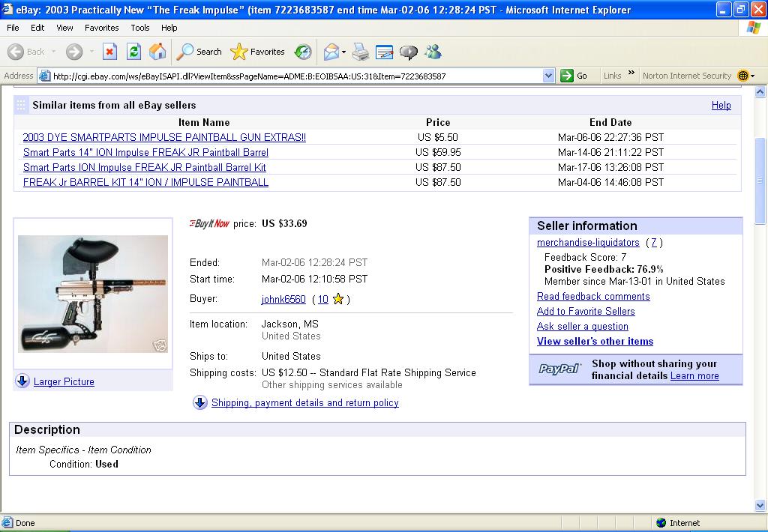This screenshot has width=768, height=532.
Task: Click the enlarge icon on item photo corner
Action: [160, 345]
